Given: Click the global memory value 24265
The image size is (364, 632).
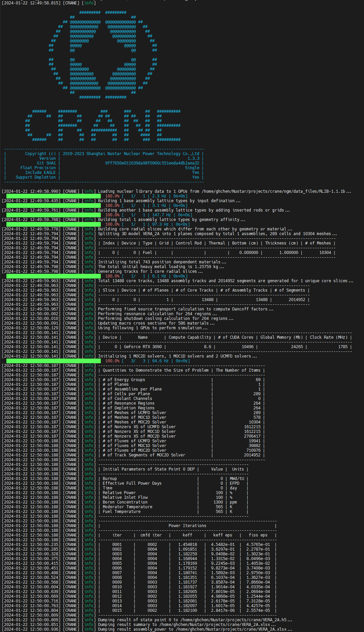Looking at the screenshot, I should 297,347.
